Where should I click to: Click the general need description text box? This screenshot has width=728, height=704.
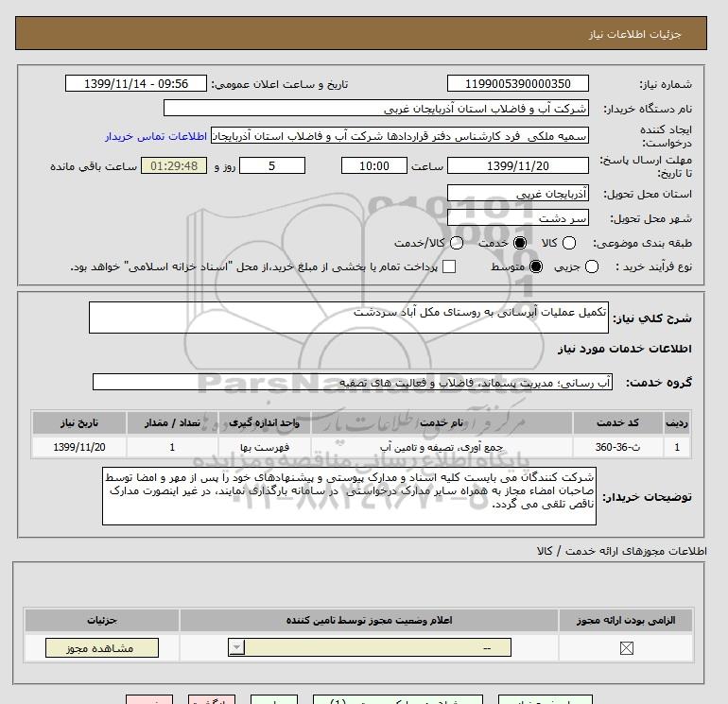tap(349, 318)
